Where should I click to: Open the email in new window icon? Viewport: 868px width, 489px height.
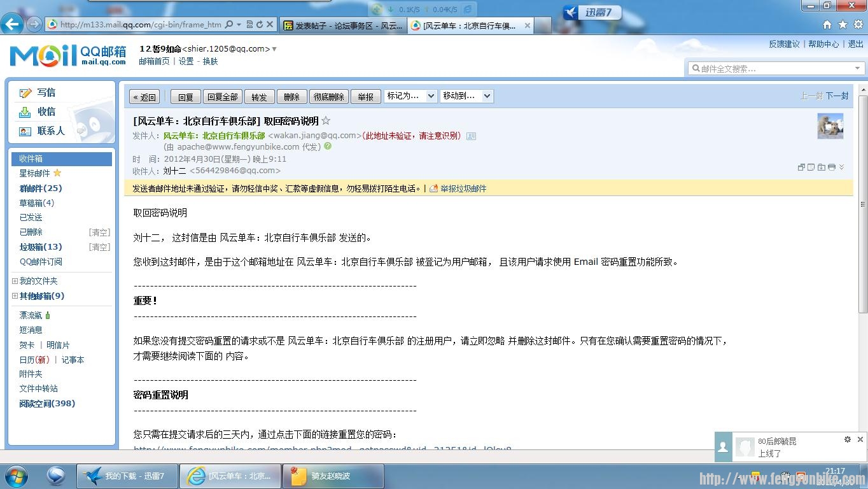tap(801, 167)
